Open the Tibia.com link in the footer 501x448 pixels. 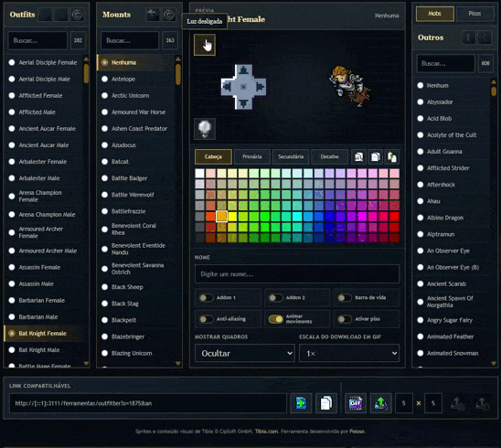[266, 432]
